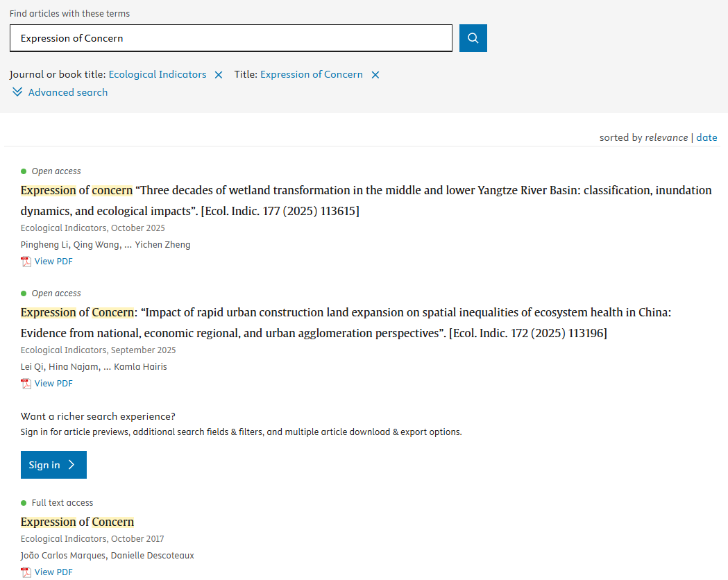Click the PDF icon for urban construction article
Screen dimensions: 728x580
point(26,384)
